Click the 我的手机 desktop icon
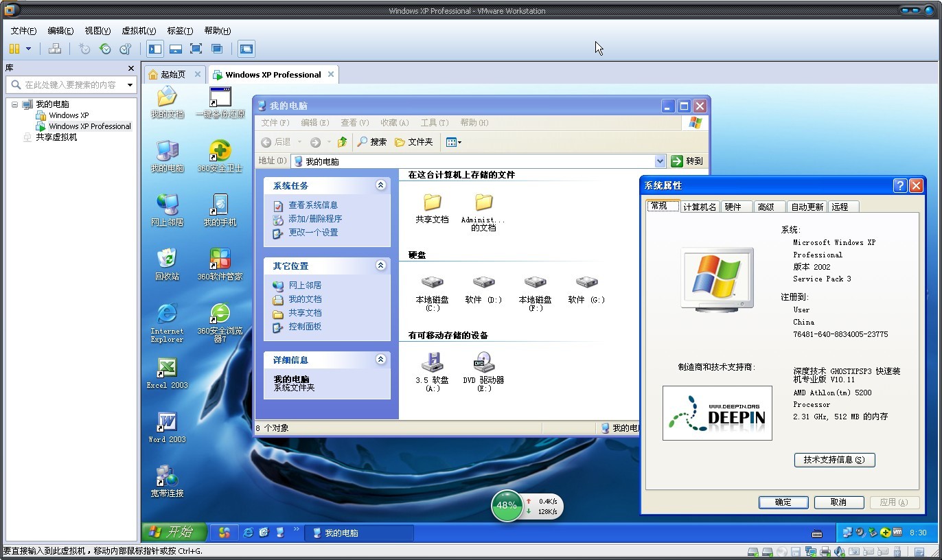 point(220,211)
